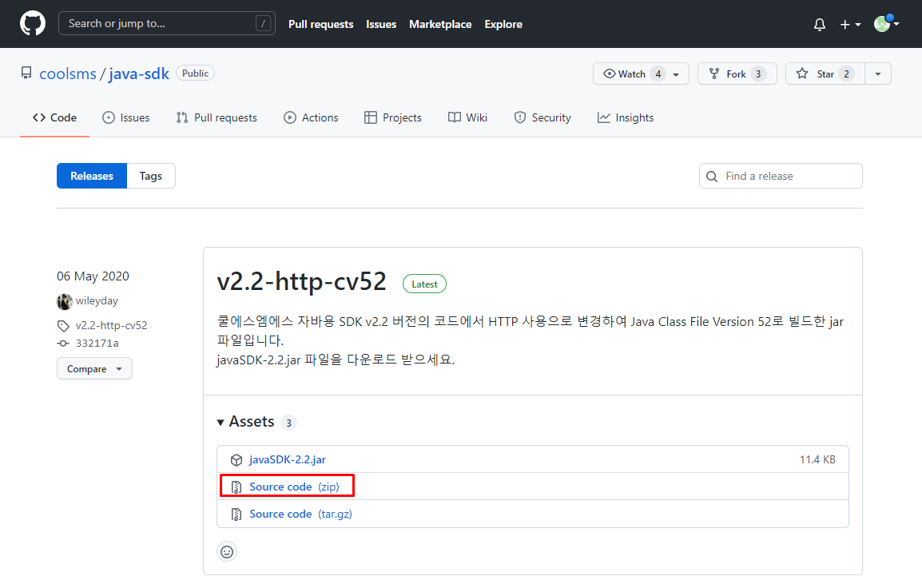Click the tag icon beside v2.2-http-cv52
The height and width of the screenshot is (588, 922).
tap(63, 326)
